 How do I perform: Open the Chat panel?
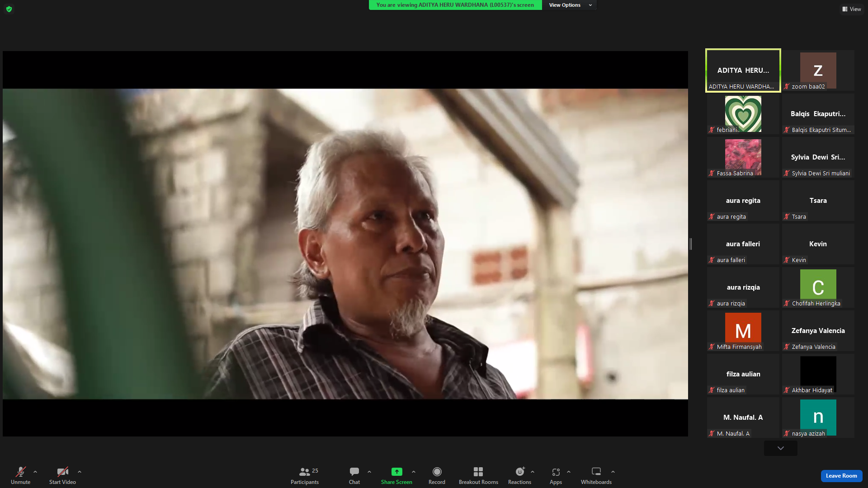click(354, 476)
